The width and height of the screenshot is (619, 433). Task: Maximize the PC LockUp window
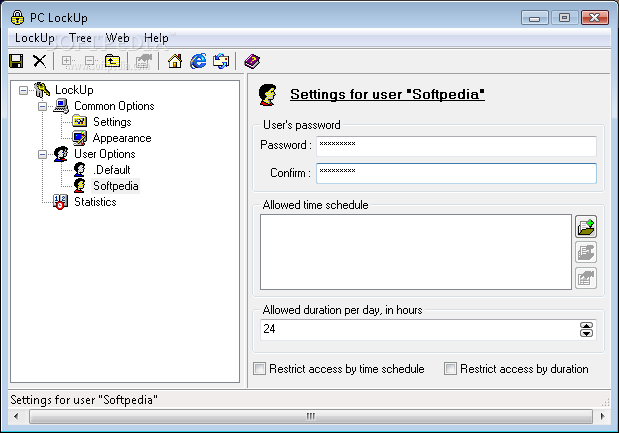(564, 18)
